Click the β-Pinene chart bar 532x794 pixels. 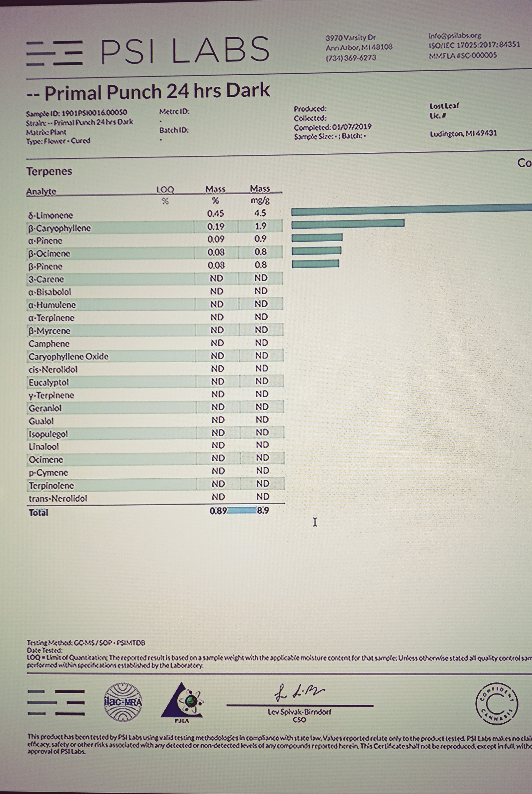315,264
